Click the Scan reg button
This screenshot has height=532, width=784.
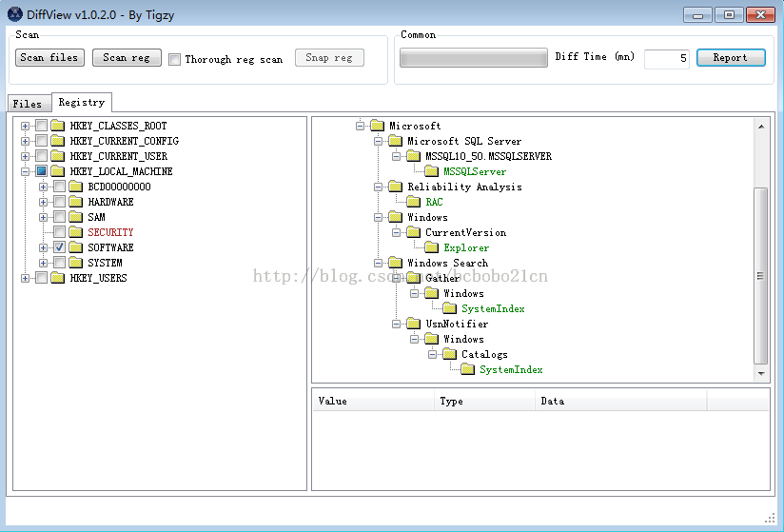click(x=127, y=57)
